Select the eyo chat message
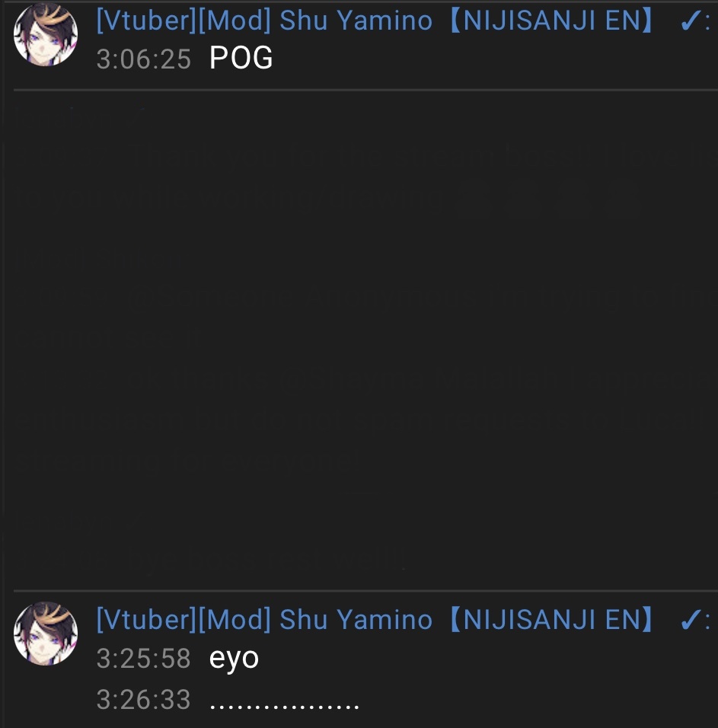 (x=234, y=659)
